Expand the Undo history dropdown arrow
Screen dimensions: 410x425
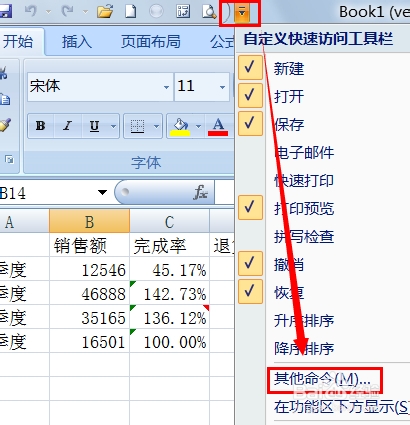49,12
